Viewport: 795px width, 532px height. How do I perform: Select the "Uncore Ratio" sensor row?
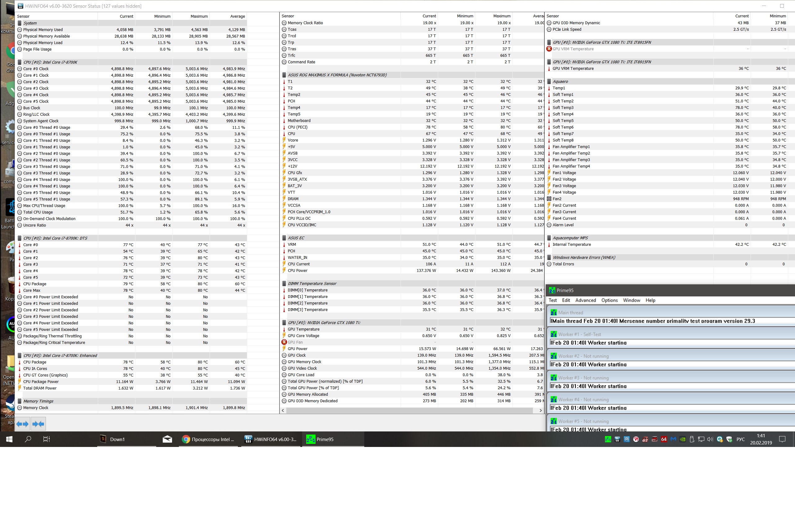(131, 225)
